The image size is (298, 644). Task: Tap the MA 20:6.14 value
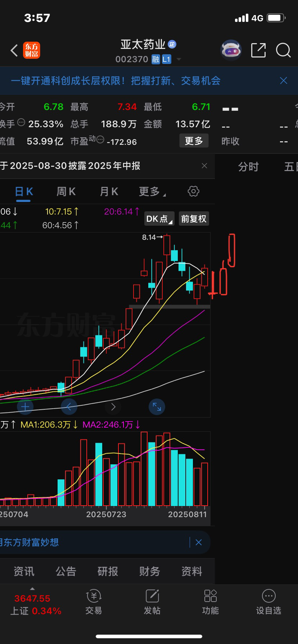coord(122,212)
